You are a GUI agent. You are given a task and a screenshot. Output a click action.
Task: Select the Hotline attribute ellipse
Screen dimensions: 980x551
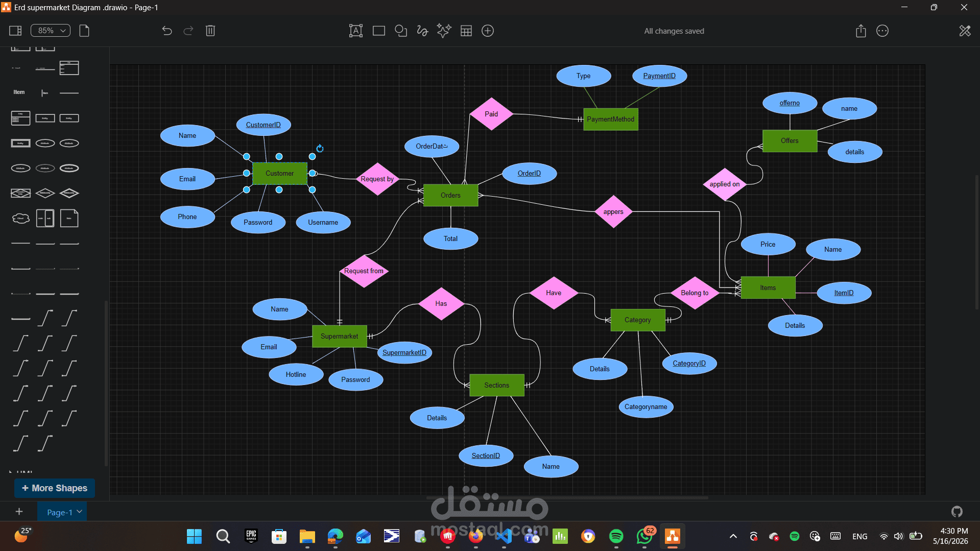(x=296, y=375)
